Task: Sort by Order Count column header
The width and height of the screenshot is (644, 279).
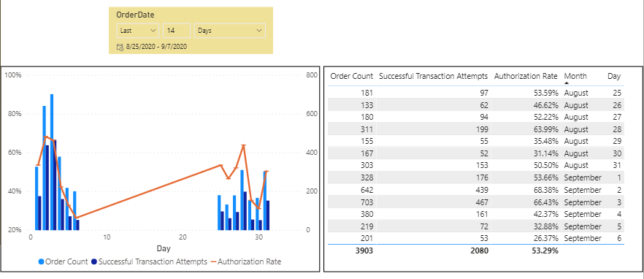Action: [x=352, y=76]
